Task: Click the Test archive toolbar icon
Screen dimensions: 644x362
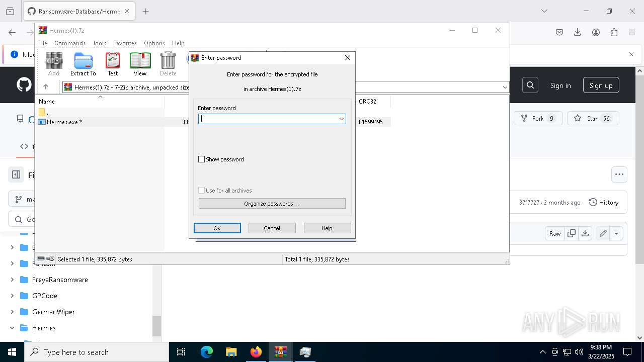Action: 113,64
